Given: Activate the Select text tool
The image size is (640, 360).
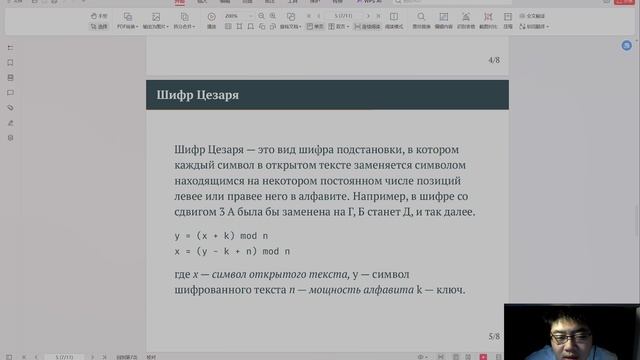Looking at the screenshot, I should 99,27.
